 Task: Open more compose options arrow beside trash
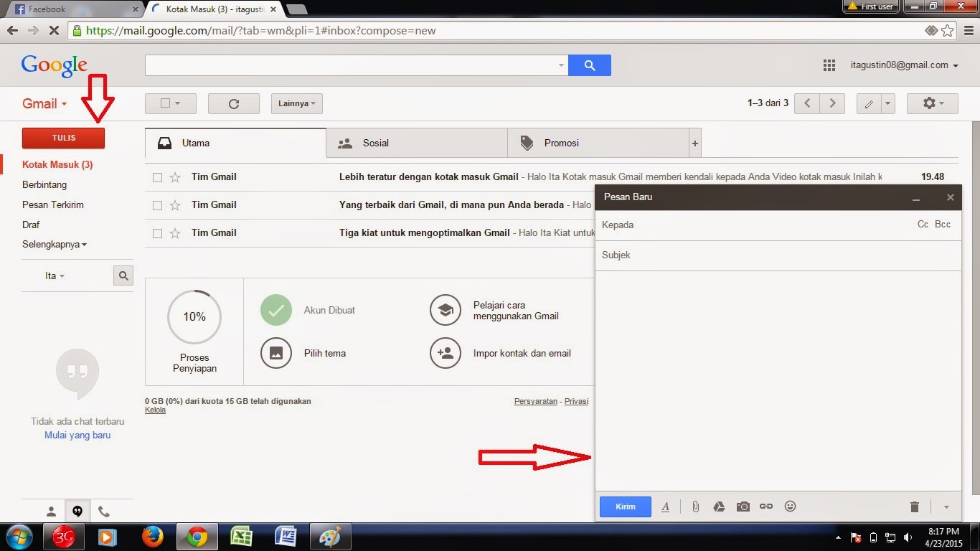946,507
